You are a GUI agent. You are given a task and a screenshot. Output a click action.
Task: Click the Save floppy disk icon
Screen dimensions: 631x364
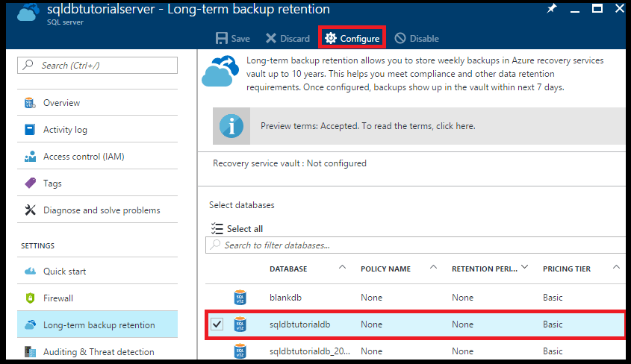click(x=222, y=39)
